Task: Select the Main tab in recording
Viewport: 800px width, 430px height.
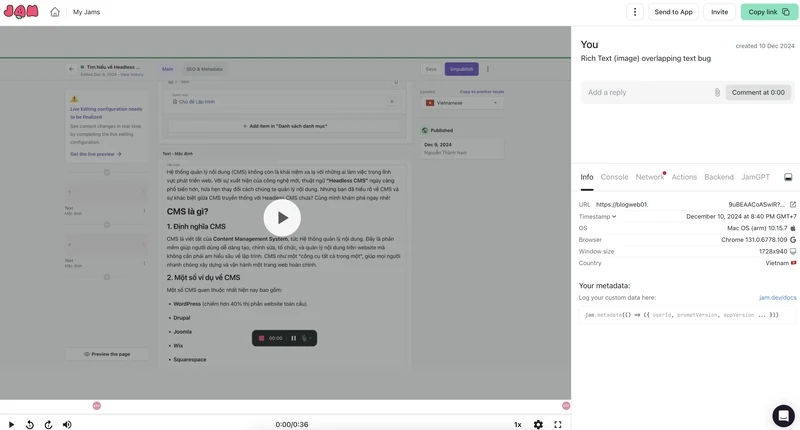Action: click(x=167, y=69)
